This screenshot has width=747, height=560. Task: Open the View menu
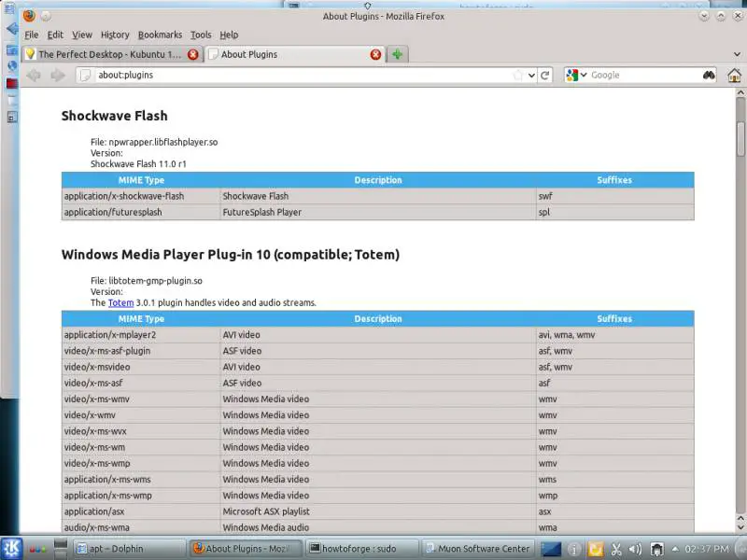tap(82, 35)
